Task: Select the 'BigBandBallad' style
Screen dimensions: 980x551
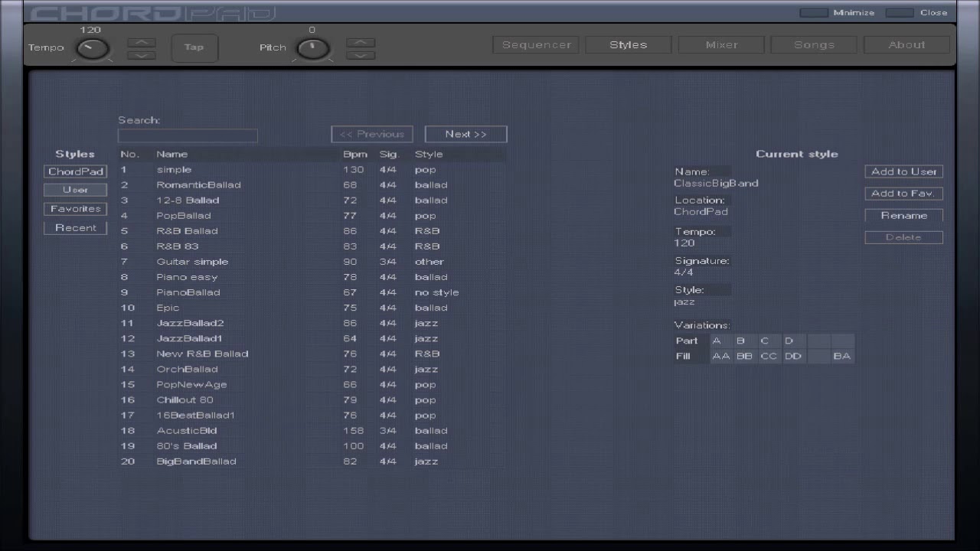Action: point(312,461)
